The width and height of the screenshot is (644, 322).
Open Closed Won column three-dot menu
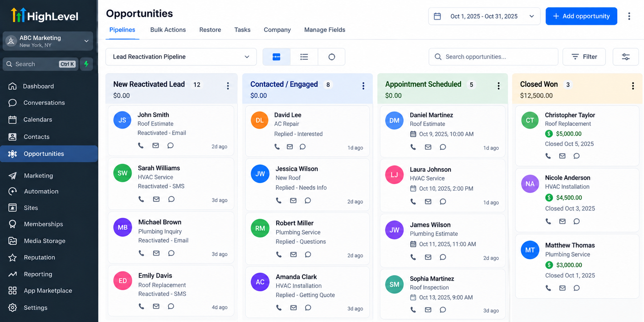(x=633, y=86)
